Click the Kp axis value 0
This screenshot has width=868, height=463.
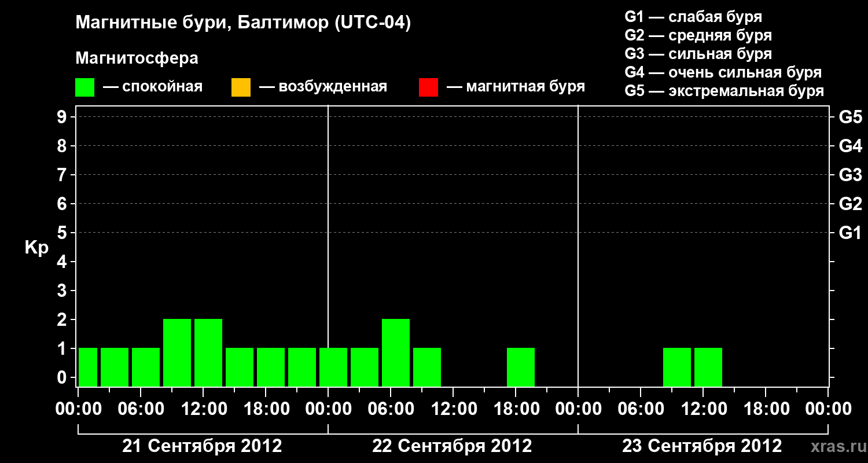tap(63, 377)
